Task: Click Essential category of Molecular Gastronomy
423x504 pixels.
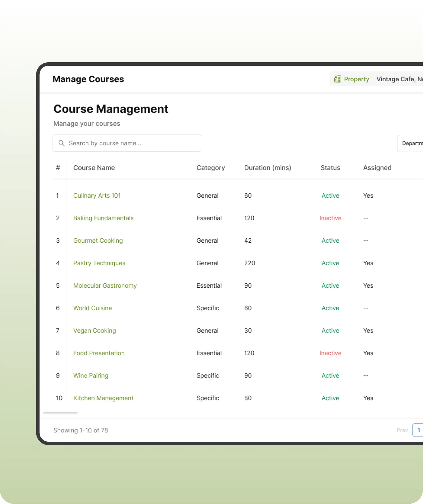Action: tap(209, 285)
